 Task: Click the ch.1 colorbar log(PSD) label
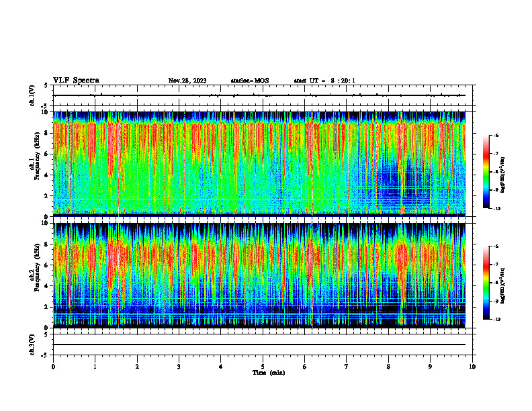[x=502, y=175]
